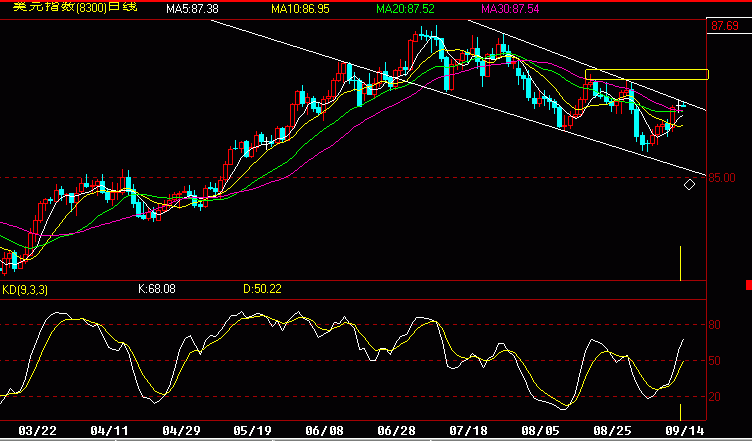Screen dimensions: 752x441
Task: Click the 09/14 date label
Action: (684, 430)
